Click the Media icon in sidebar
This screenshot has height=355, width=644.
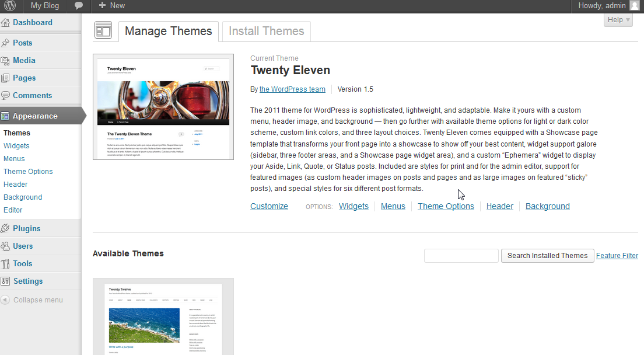click(x=6, y=61)
